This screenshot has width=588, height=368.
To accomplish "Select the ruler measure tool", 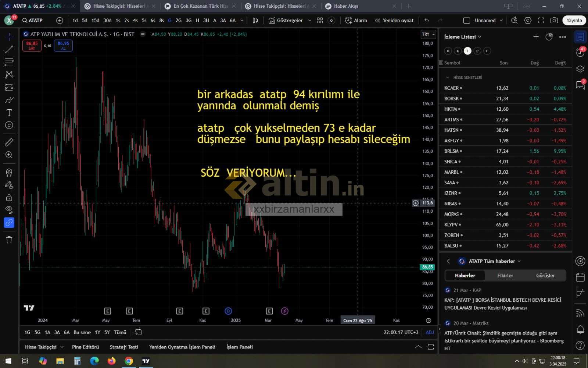I will click(9, 142).
